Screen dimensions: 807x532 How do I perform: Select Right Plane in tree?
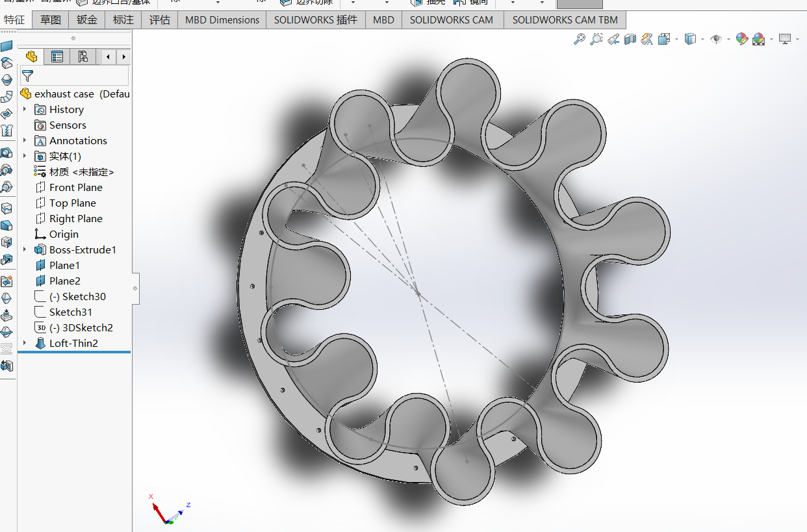pyautogui.click(x=68, y=218)
